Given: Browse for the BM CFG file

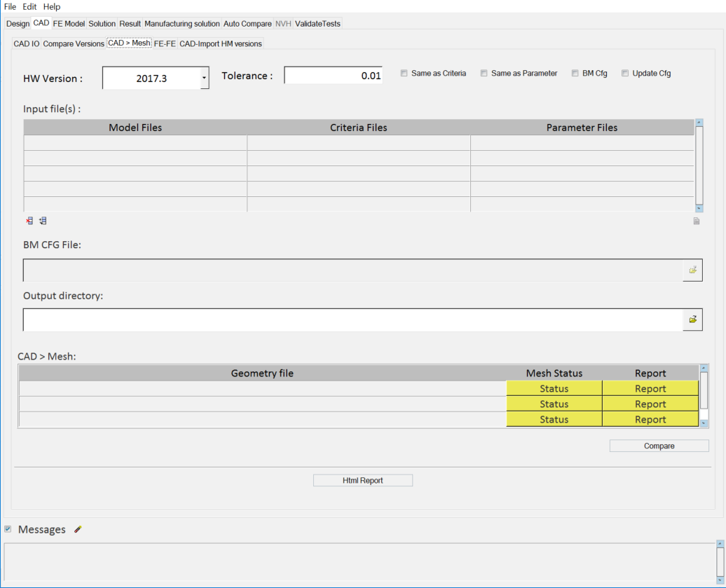Looking at the screenshot, I should [692, 270].
